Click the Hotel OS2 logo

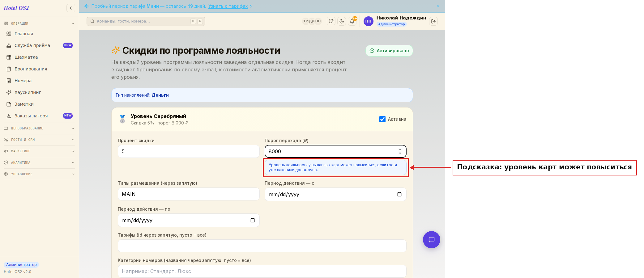coord(16,8)
